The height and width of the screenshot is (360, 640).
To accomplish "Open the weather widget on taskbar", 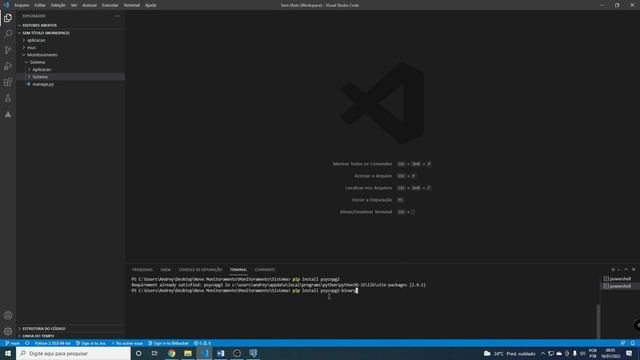I will click(510, 353).
